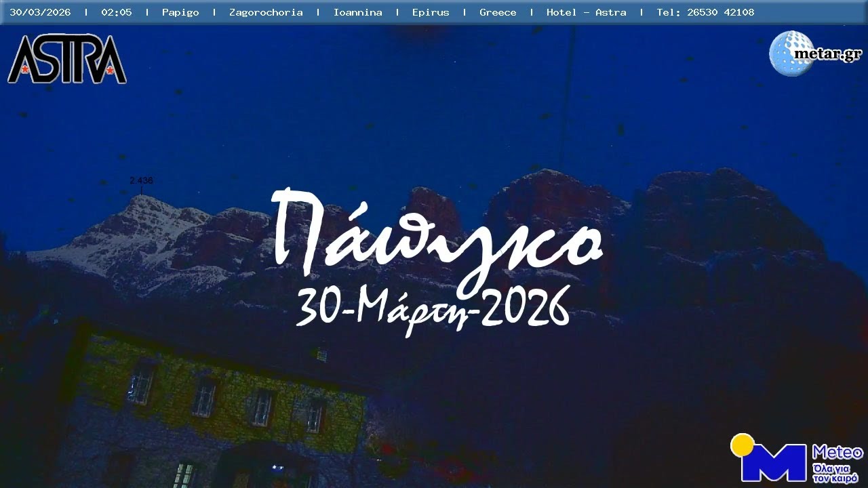Click Greece in the header bar
This screenshot has height=488, width=868.
pyautogui.click(x=498, y=12)
